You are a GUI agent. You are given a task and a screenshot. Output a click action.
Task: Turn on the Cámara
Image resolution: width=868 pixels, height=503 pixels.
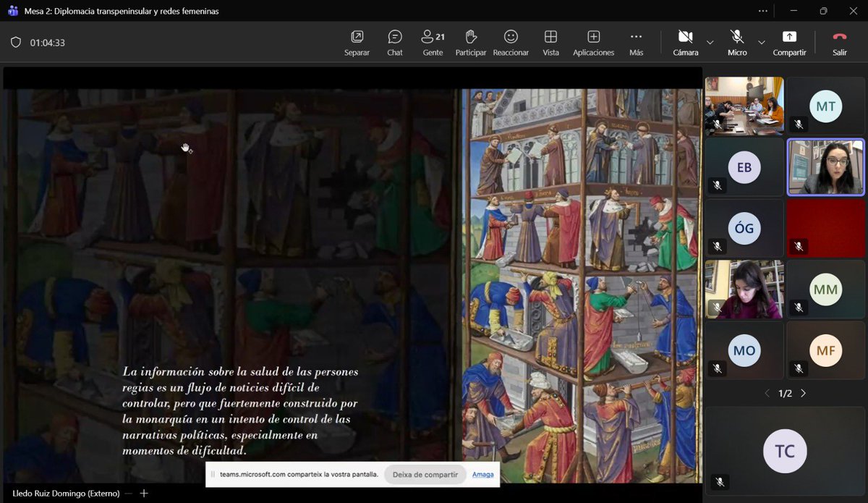[x=685, y=43]
